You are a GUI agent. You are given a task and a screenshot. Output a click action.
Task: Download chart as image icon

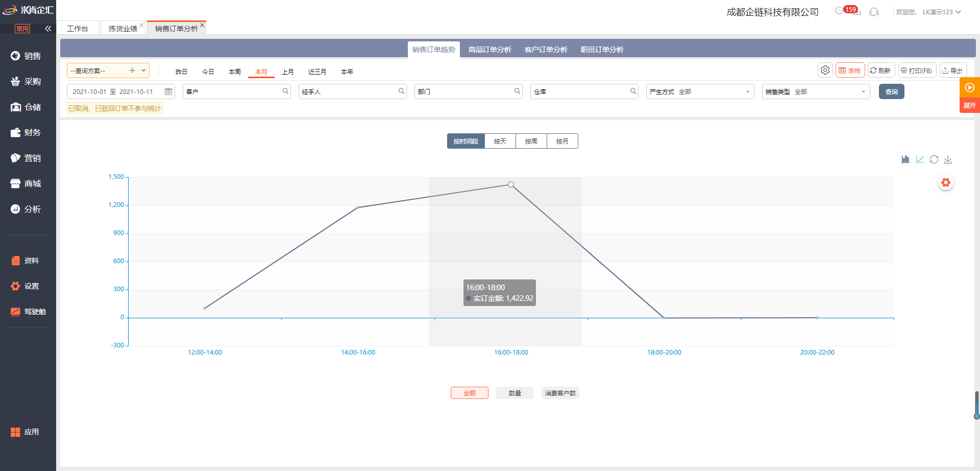(948, 159)
